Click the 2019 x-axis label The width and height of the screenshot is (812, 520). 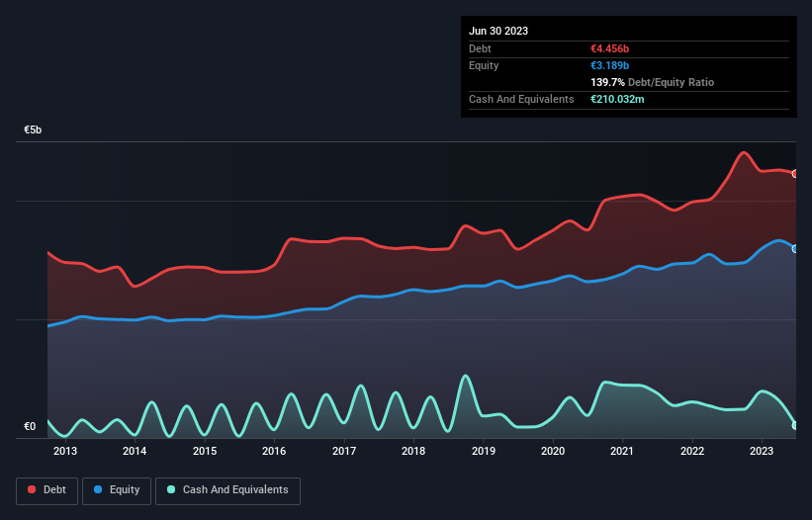484,451
